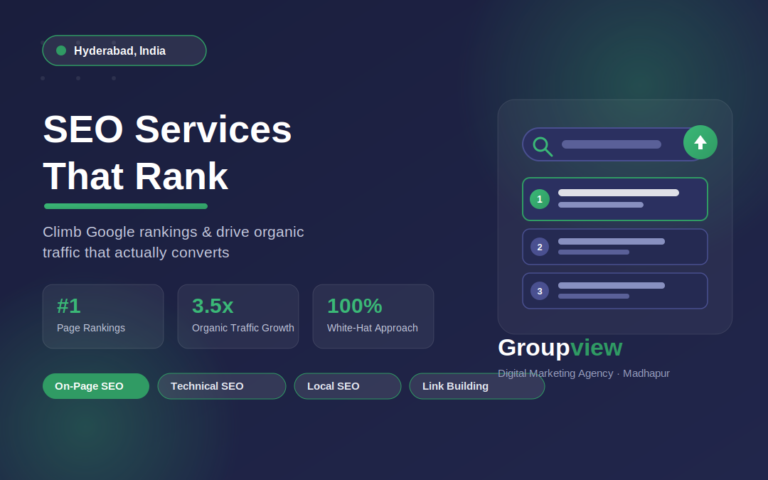The width and height of the screenshot is (768, 480).
Task: Select the number 2 ranking badge
Action: [x=540, y=247]
